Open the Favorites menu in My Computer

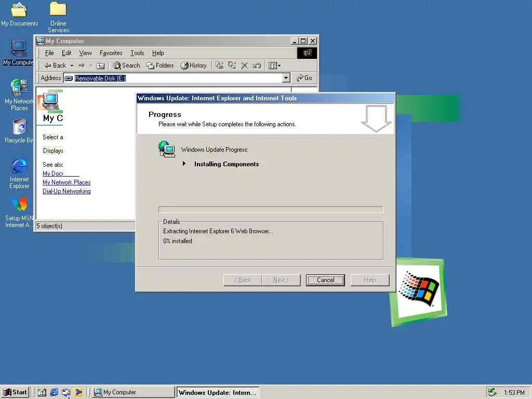[x=111, y=53]
